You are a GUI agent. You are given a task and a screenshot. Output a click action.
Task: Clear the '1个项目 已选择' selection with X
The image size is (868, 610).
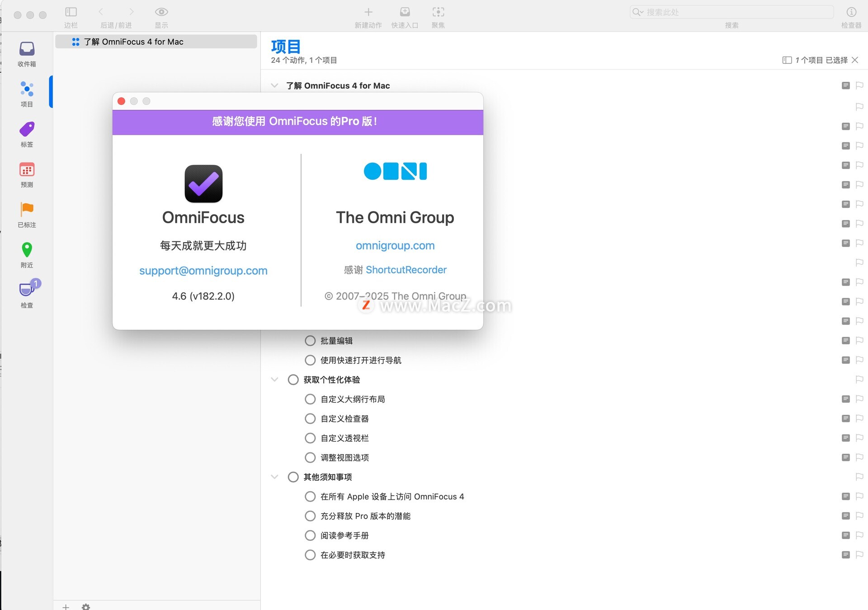pos(855,60)
